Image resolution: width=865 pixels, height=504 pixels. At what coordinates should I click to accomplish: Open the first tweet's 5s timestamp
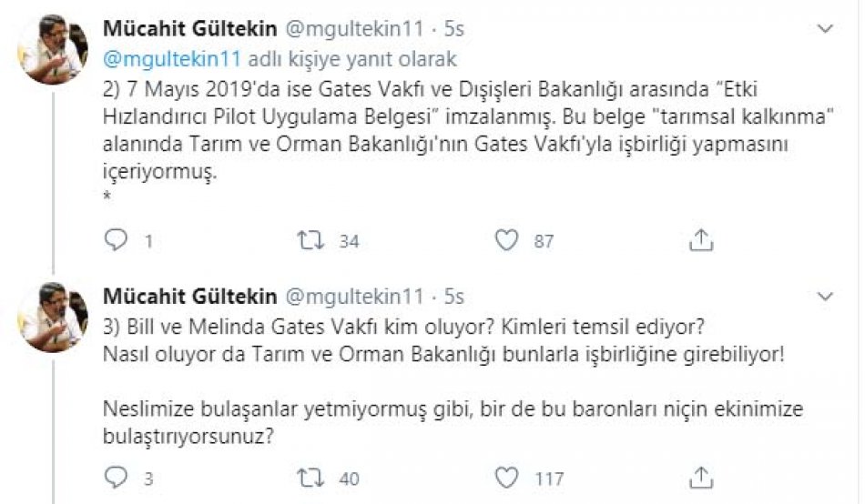(x=453, y=29)
